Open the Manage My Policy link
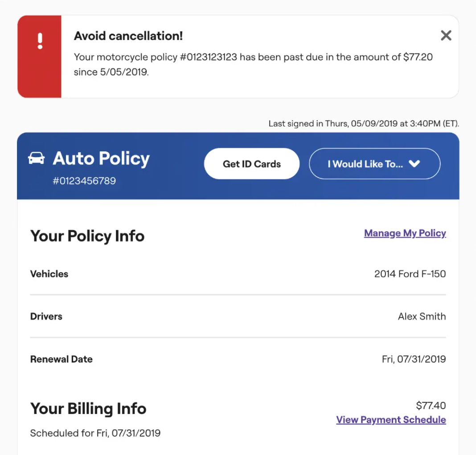Screen dimensions: 476x455 pos(405,233)
